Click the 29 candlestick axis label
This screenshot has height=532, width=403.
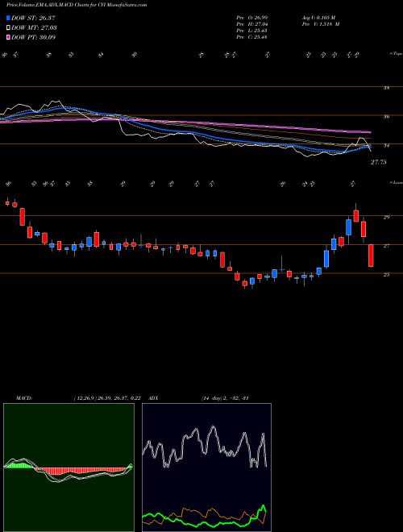tap(386, 217)
